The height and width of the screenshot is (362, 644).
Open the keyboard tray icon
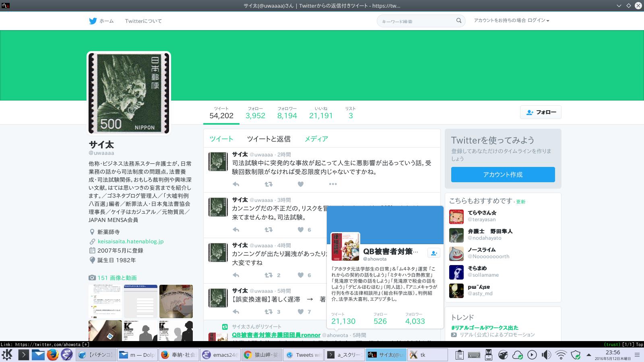tap(474, 355)
